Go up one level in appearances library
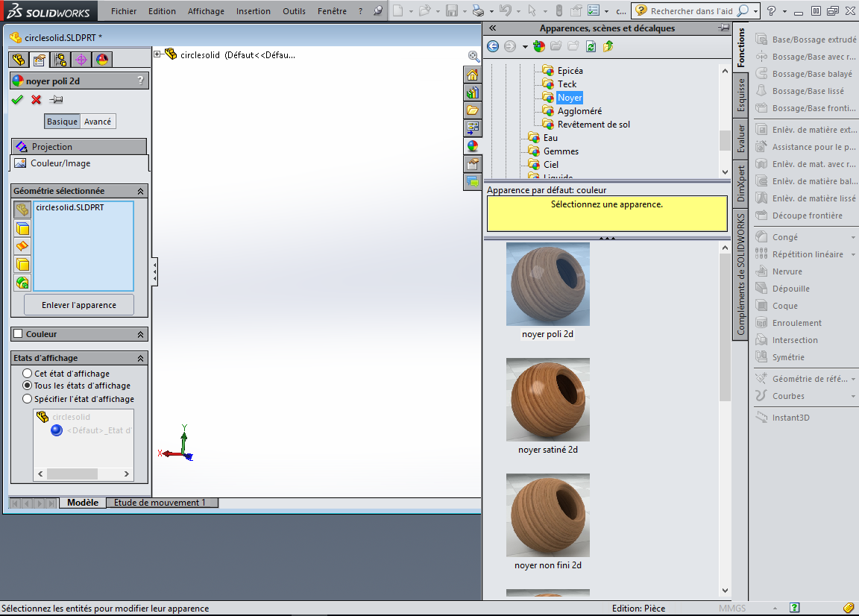The width and height of the screenshot is (859, 616). pyautogui.click(x=608, y=46)
